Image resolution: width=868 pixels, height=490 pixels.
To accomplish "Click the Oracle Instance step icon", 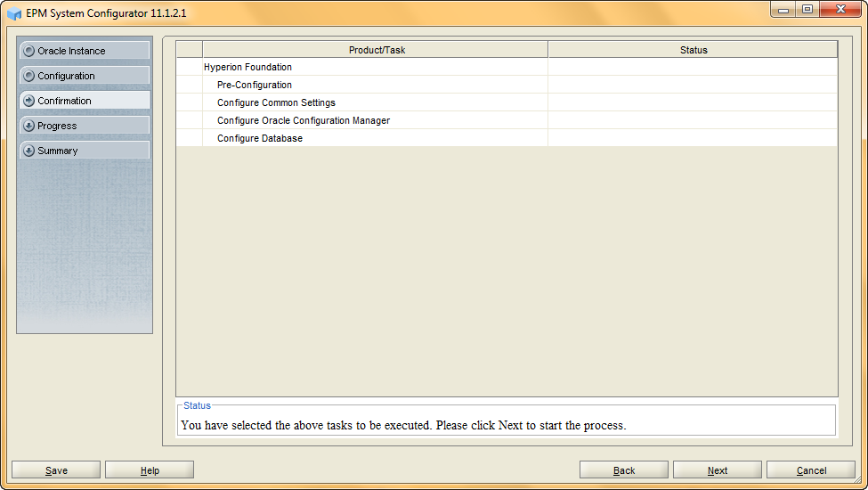I will coord(29,51).
